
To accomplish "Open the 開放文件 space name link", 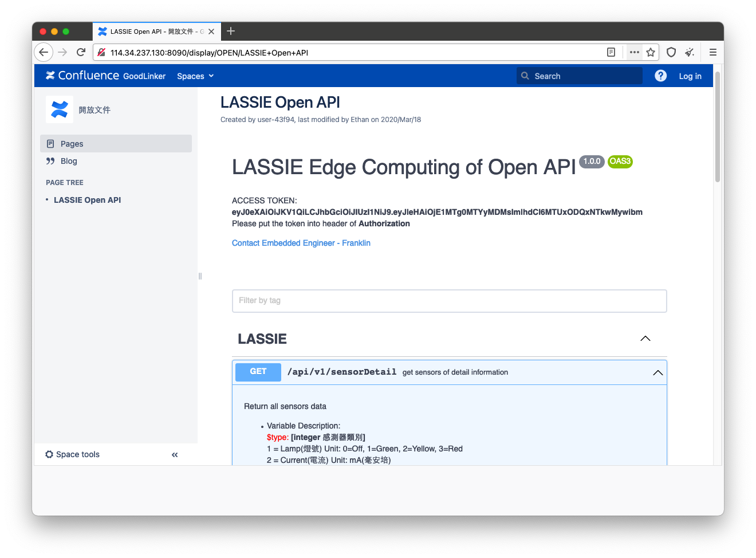I will (x=94, y=110).
